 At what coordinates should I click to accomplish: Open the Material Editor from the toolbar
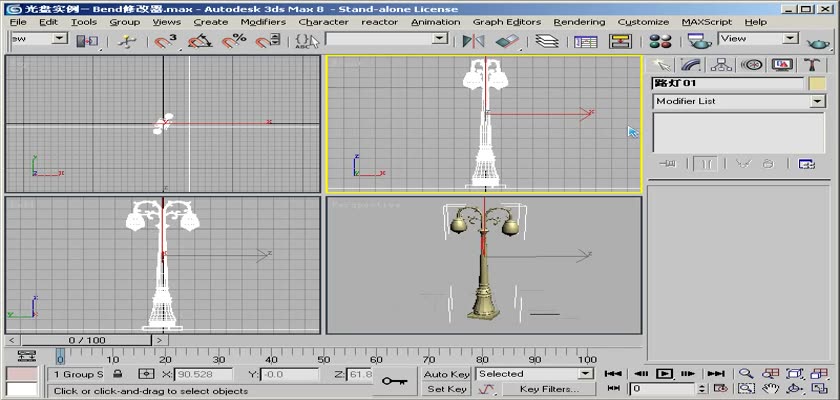click(659, 40)
